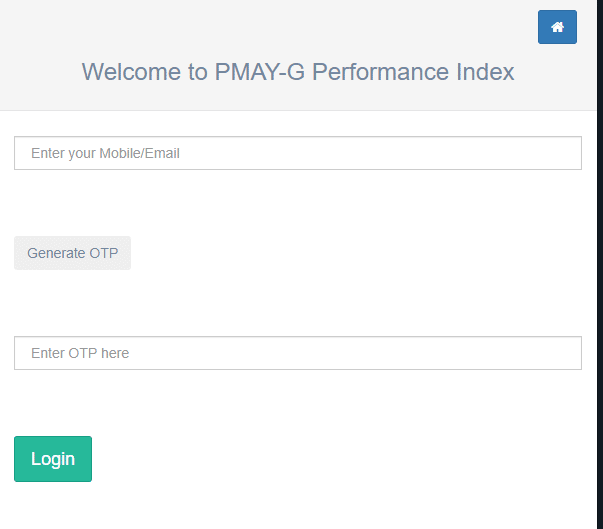Click the green Login button

pyautogui.click(x=53, y=459)
